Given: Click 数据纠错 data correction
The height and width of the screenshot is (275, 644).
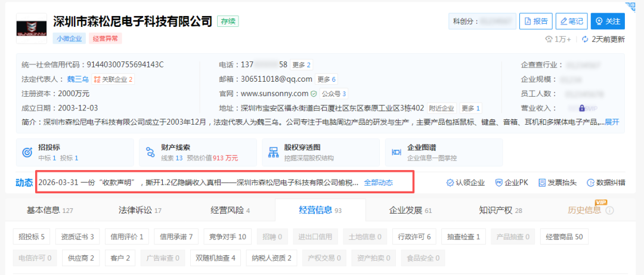Looking at the screenshot, I should coord(606,183).
